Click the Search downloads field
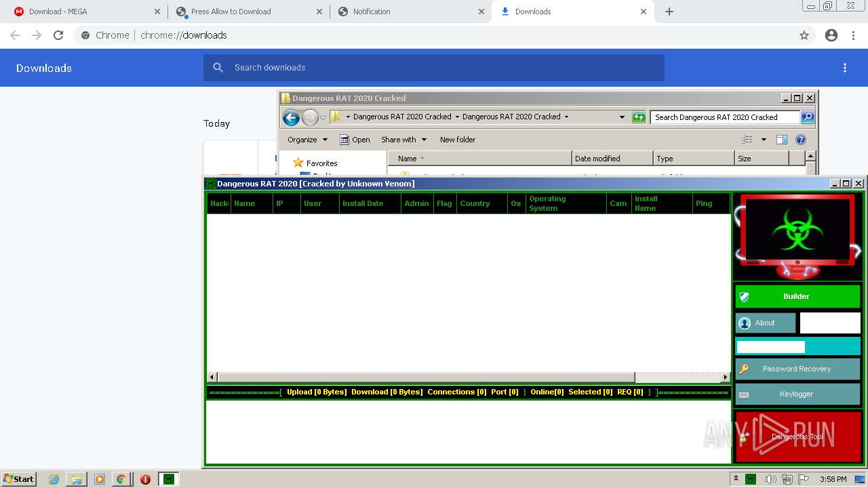868x488 pixels. click(x=434, y=68)
